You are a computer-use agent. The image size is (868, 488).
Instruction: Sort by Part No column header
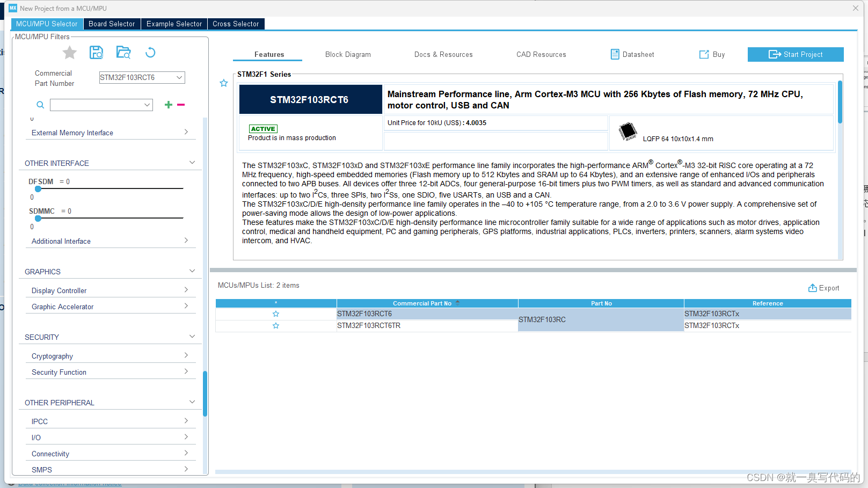pos(601,303)
